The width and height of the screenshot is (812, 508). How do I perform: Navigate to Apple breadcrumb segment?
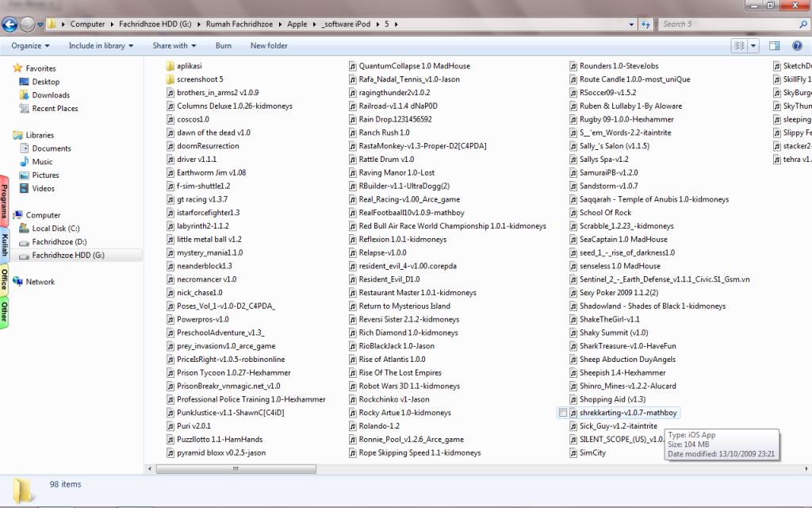pos(297,24)
